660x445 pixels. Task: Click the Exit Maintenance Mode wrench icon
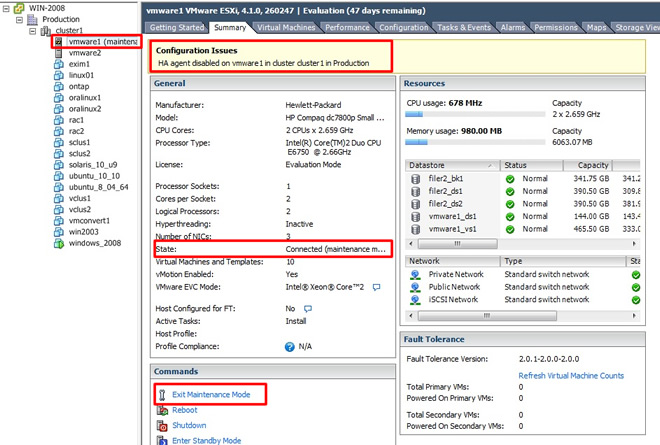click(x=161, y=395)
